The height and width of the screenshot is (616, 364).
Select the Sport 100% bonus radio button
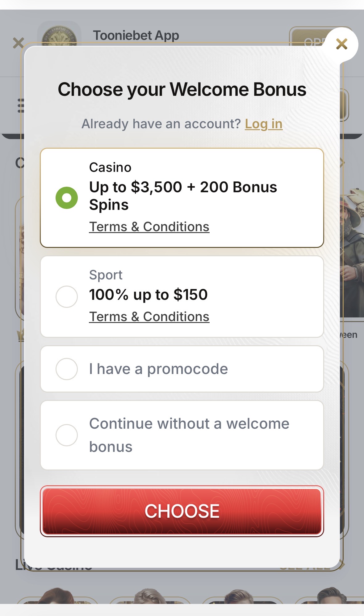[67, 297]
